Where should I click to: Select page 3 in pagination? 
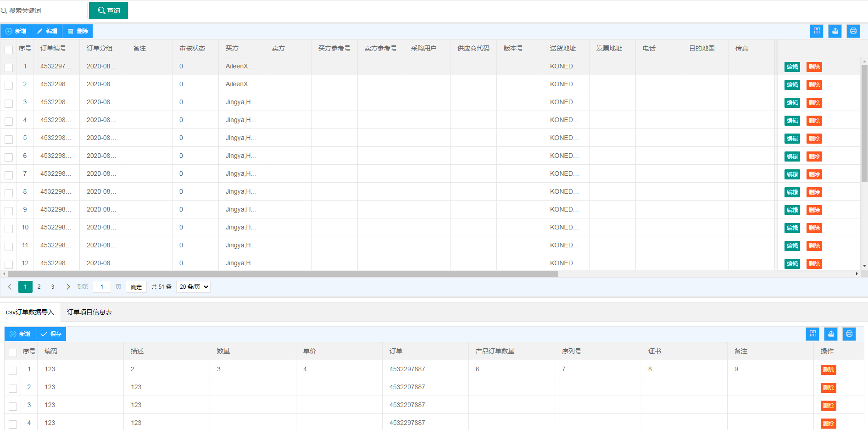pos(53,287)
